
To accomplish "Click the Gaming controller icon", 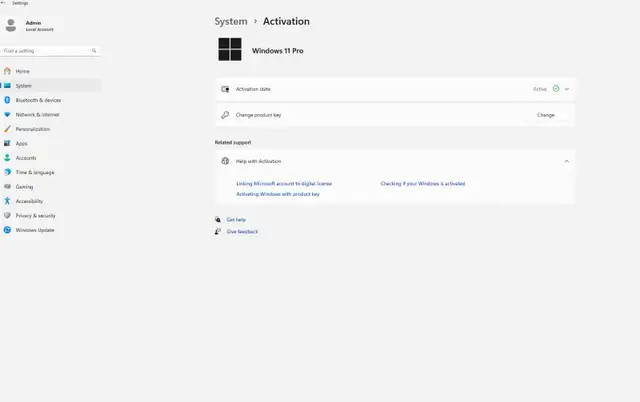I will (7, 187).
